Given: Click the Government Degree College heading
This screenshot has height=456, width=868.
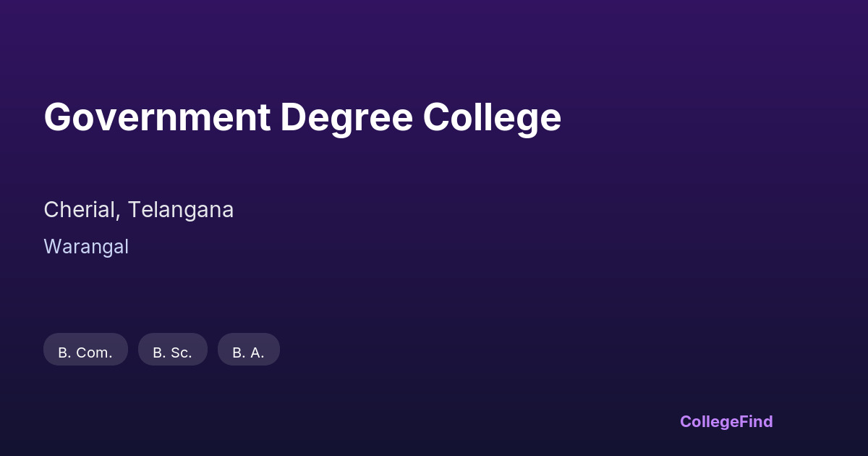Looking at the screenshot, I should [x=302, y=117].
